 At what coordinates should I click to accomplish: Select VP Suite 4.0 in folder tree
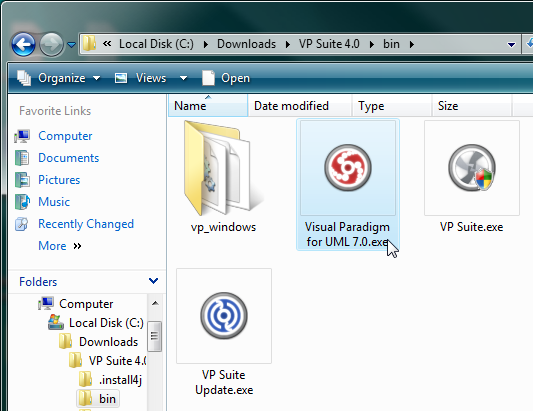click(x=117, y=361)
